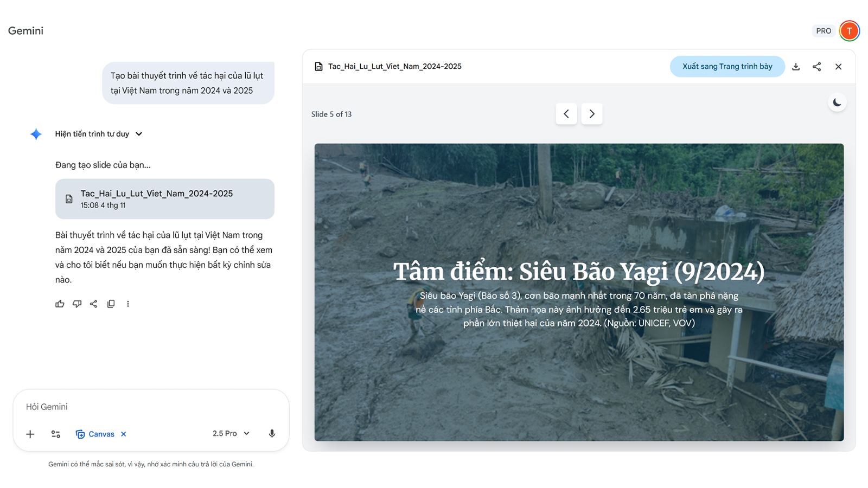Screen dimensions: 868x488
Task: Click the thumbs up icon on the response
Action: point(60,304)
